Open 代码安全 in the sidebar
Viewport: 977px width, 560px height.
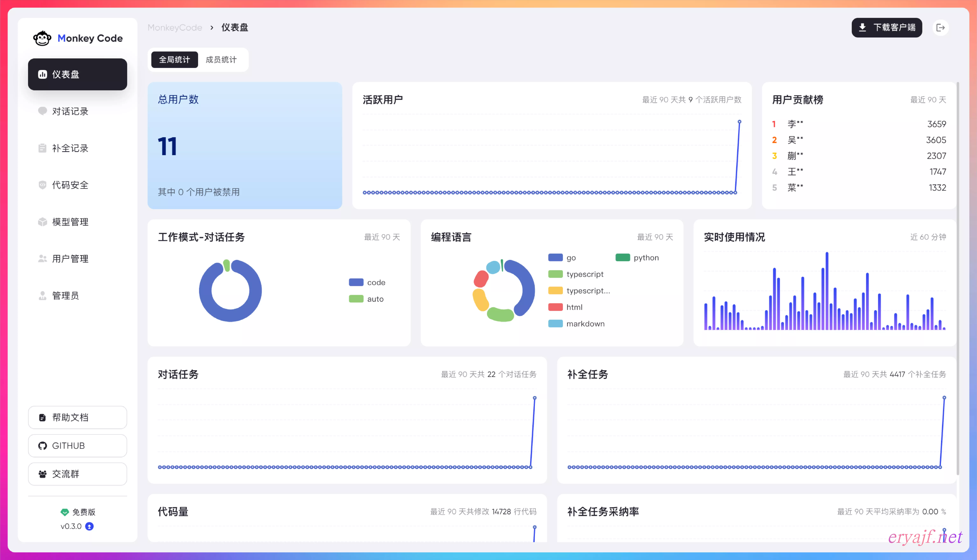77,185
